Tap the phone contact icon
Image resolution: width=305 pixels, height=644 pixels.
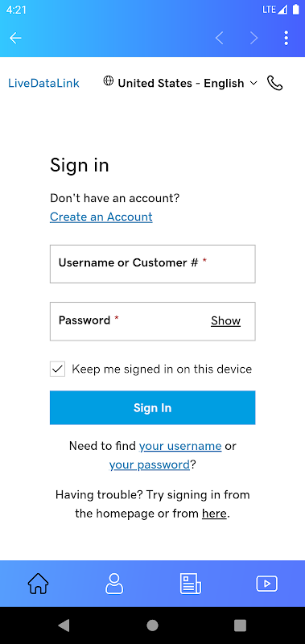tap(274, 83)
